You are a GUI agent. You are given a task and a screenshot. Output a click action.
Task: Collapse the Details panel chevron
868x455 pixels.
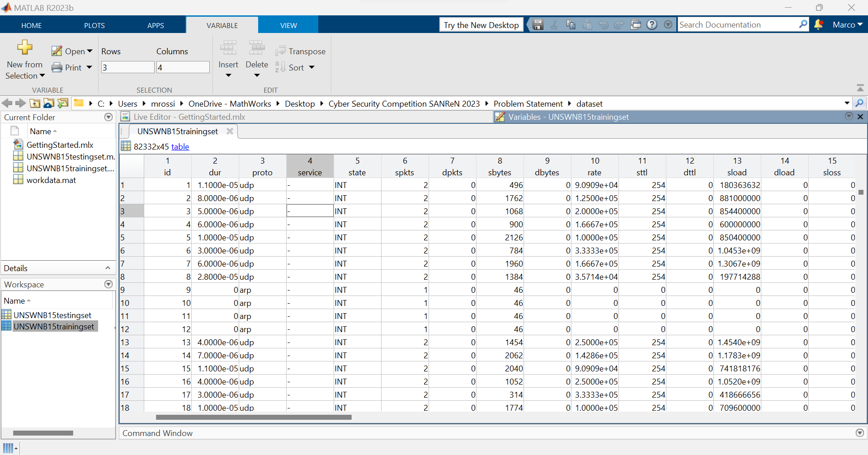(x=108, y=268)
